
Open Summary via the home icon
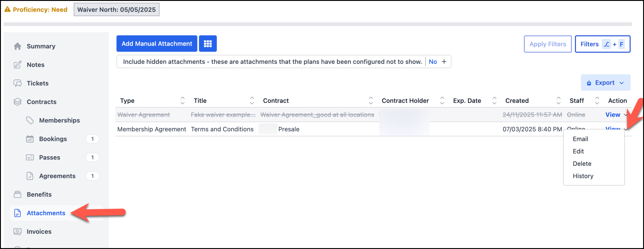[x=17, y=46]
